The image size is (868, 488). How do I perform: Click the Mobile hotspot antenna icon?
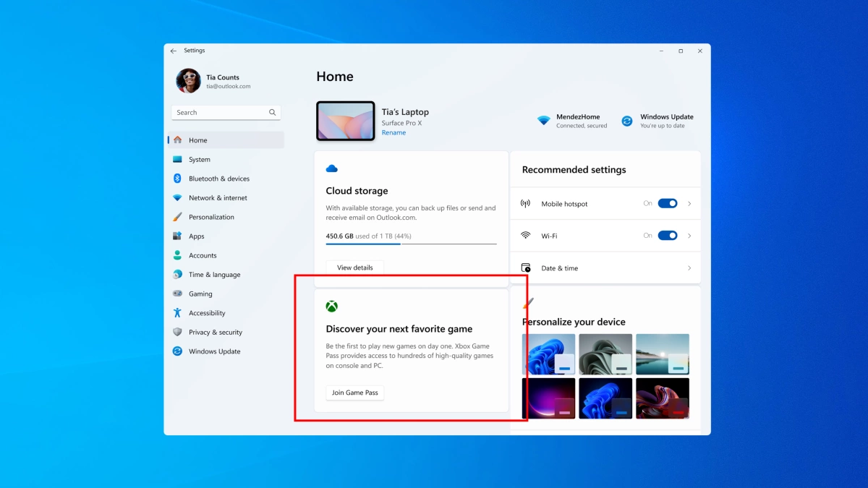tap(526, 204)
